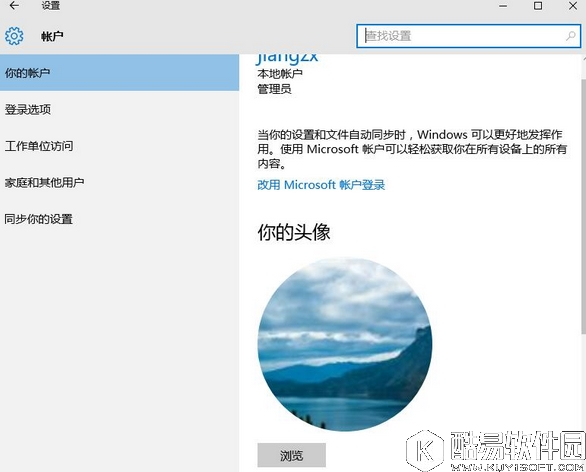The height and width of the screenshot is (472, 586).
Task: Click the magnifier search icon
Action: pos(571,36)
